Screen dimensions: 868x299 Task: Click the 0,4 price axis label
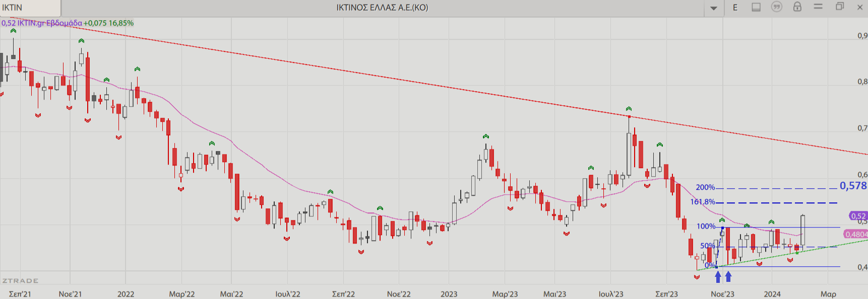[862, 267]
